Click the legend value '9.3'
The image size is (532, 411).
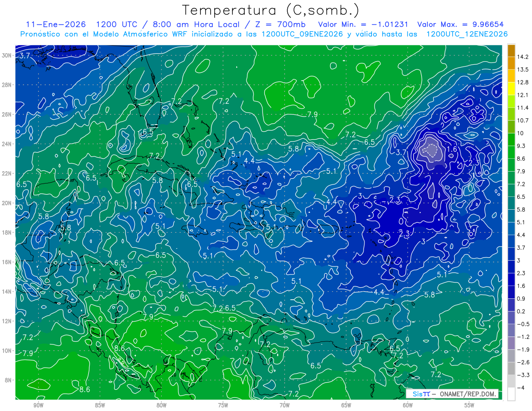[521, 146]
